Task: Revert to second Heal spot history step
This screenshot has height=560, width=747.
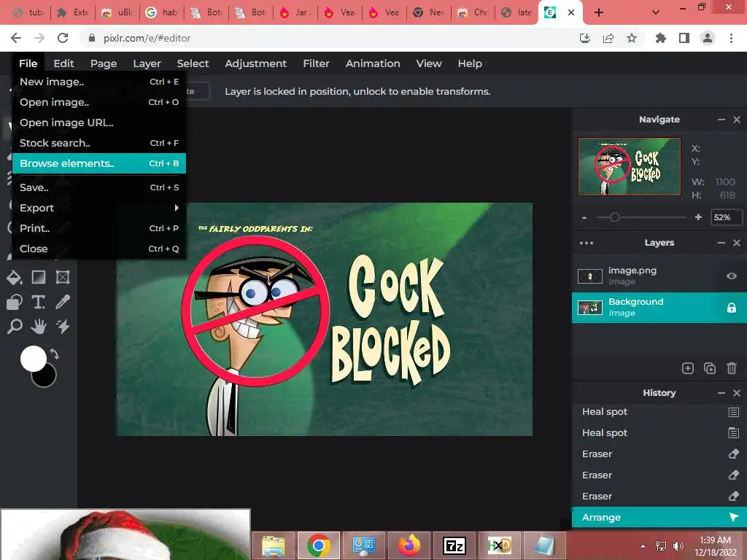Action: pos(659,433)
